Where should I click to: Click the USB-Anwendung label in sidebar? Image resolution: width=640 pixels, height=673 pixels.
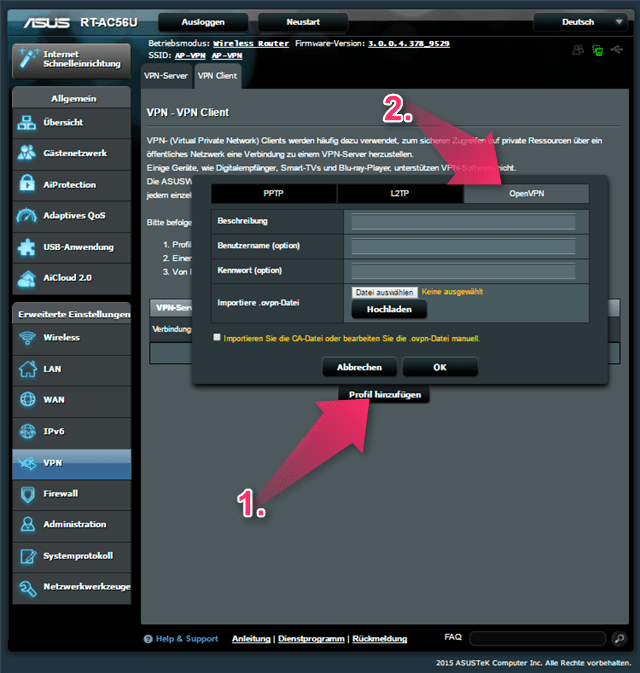coord(79,247)
